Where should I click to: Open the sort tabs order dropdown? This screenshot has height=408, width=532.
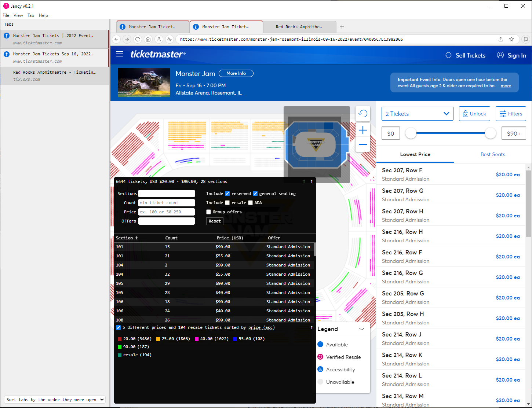click(55, 400)
